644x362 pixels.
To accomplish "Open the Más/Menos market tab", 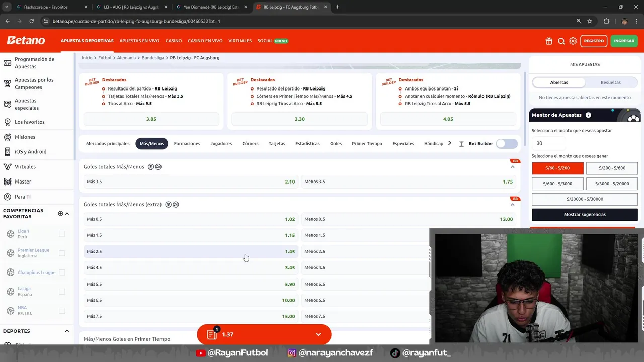I will click(151, 144).
